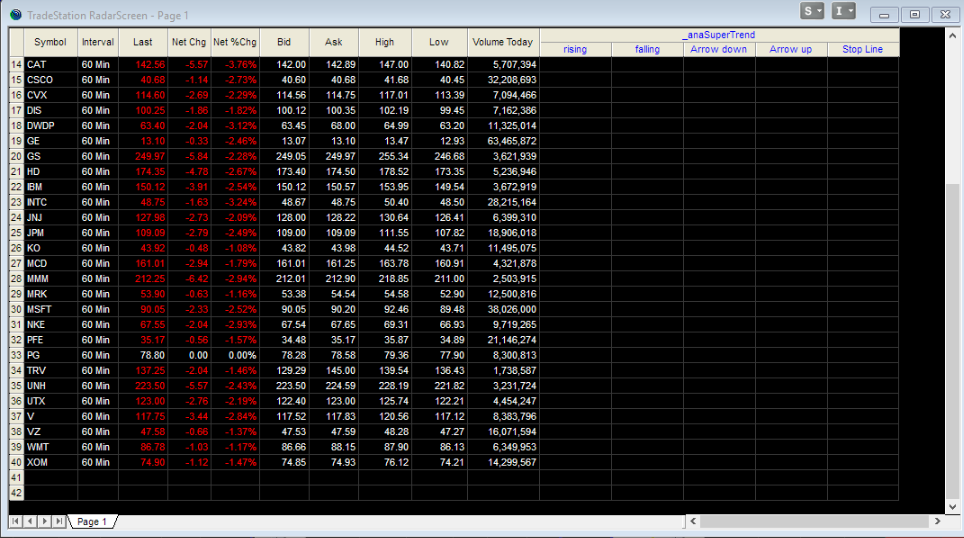Image resolution: width=964 pixels, height=538 pixels.
Task: Go to last page navigation arrow
Action: [x=58, y=521]
